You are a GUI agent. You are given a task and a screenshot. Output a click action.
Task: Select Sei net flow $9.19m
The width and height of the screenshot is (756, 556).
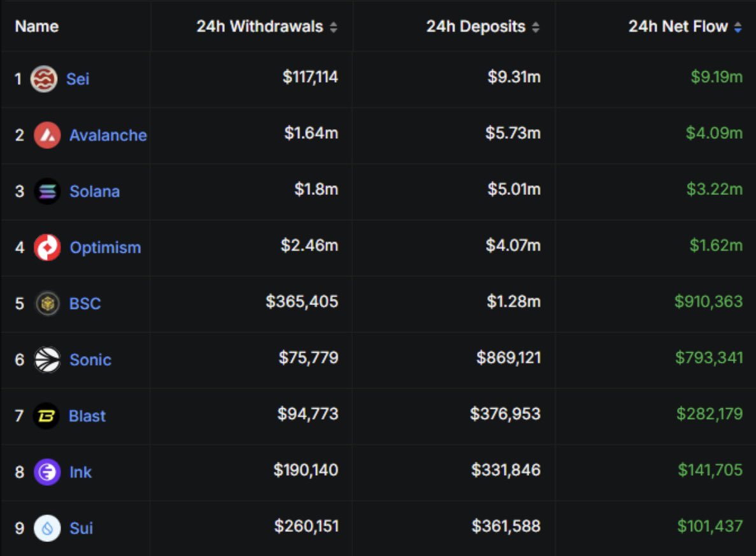coord(717,76)
